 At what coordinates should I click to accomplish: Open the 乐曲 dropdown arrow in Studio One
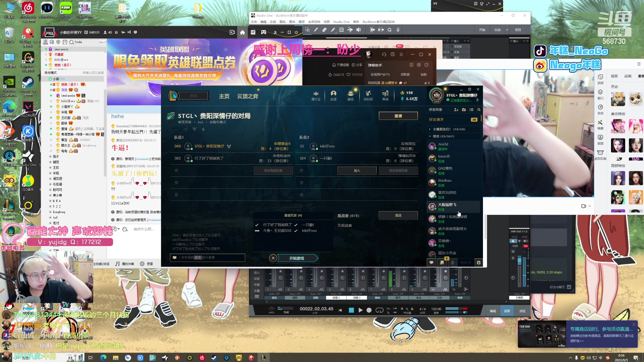point(507,30)
